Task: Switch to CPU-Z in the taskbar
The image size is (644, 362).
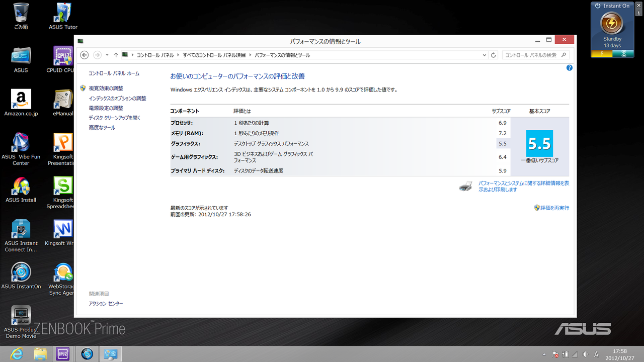Action: tap(63, 354)
